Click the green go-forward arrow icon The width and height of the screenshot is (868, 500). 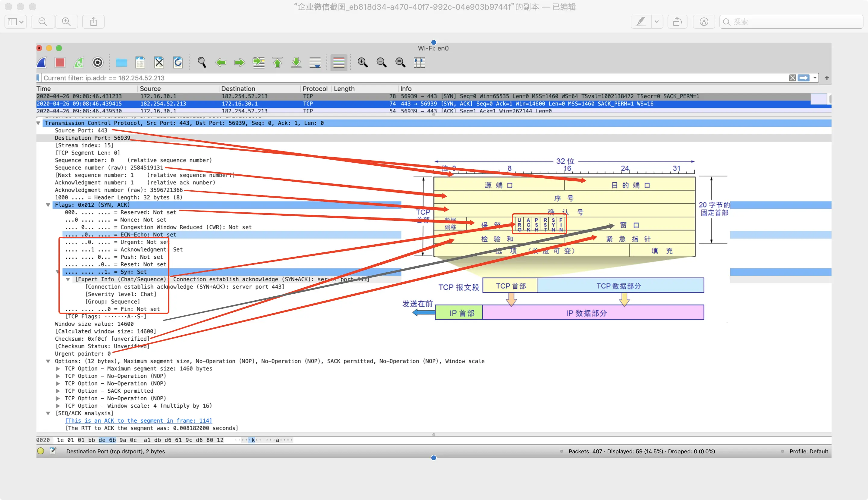tap(239, 63)
